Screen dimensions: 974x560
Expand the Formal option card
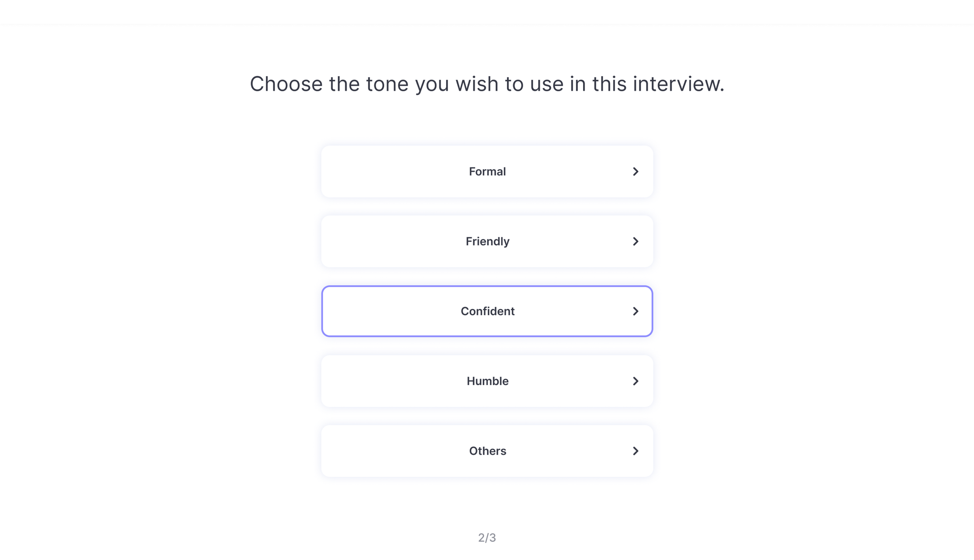(x=487, y=172)
